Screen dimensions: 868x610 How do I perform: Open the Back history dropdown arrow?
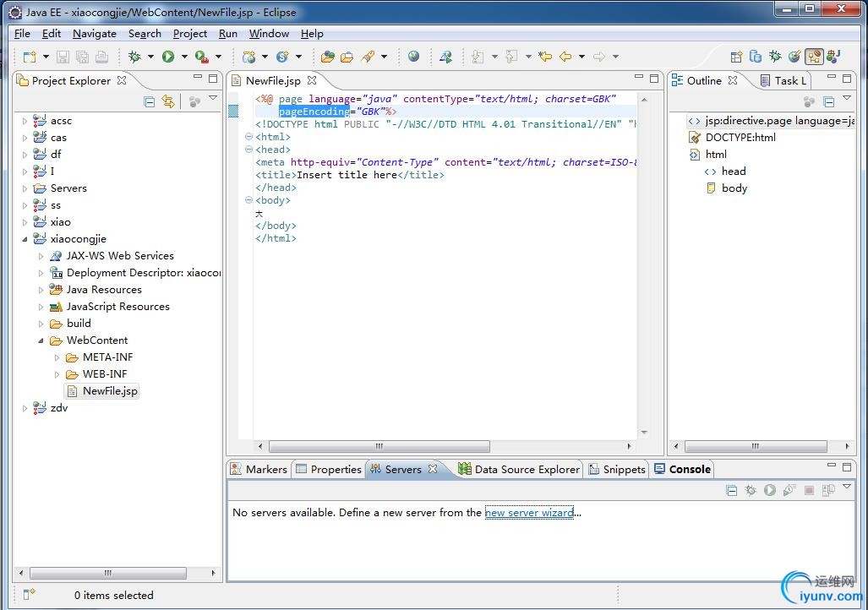tap(581, 57)
